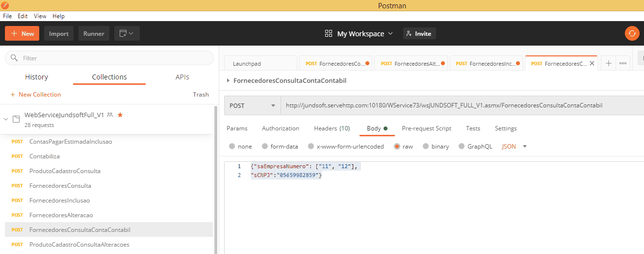Click the collection folder icon
Image resolution: width=644 pixels, height=254 pixels.
(x=16, y=119)
